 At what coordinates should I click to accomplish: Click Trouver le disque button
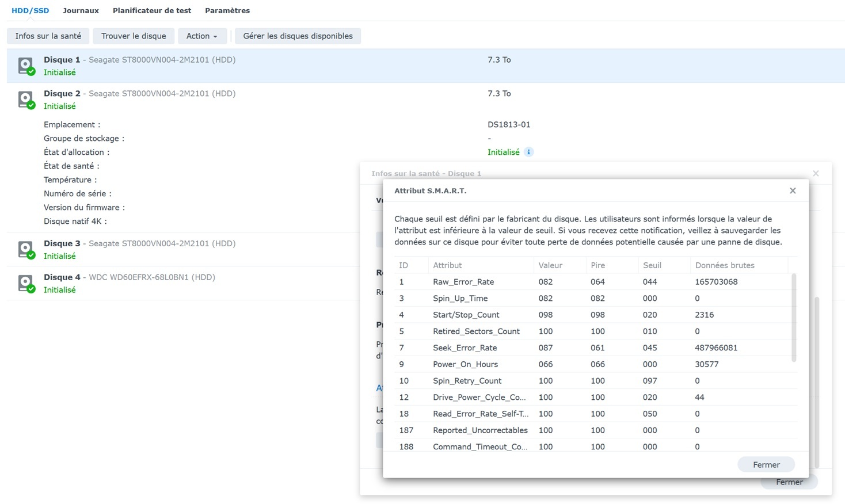click(134, 36)
